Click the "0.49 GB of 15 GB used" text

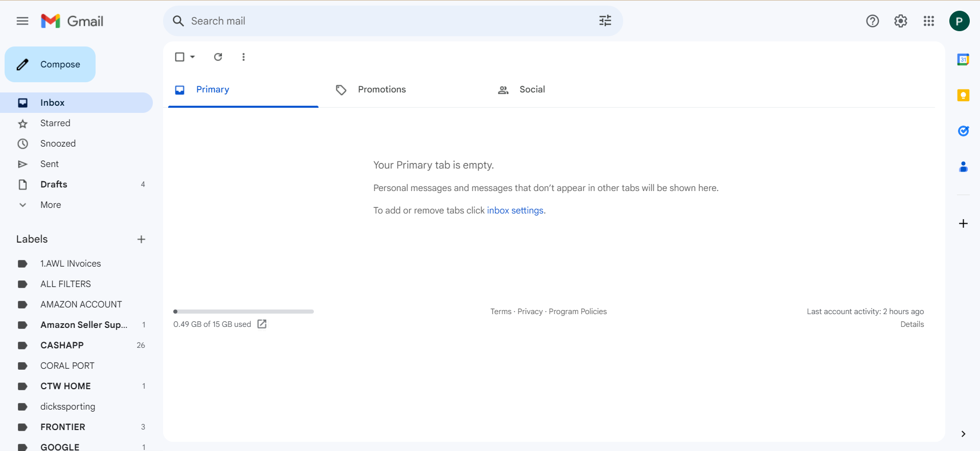pos(212,324)
